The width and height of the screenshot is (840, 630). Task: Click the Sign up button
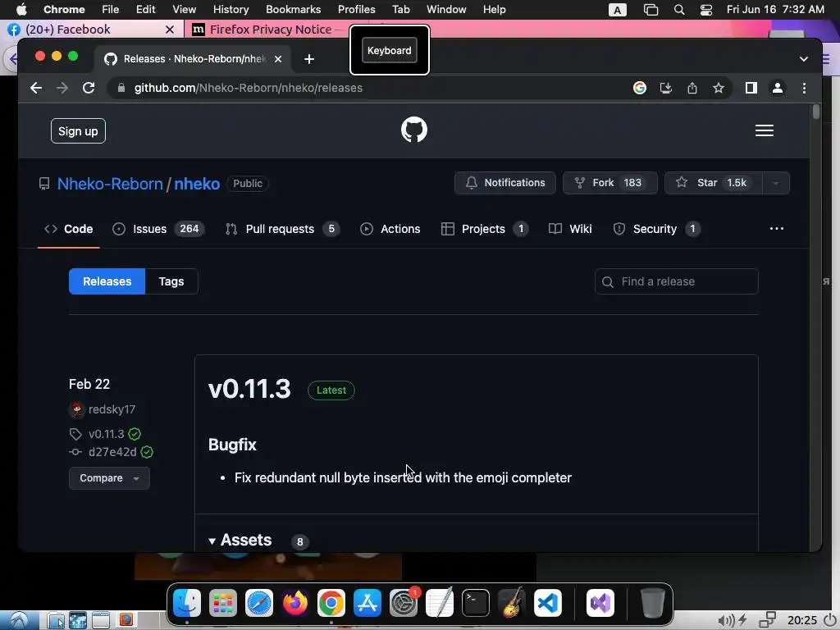[x=78, y=131]
